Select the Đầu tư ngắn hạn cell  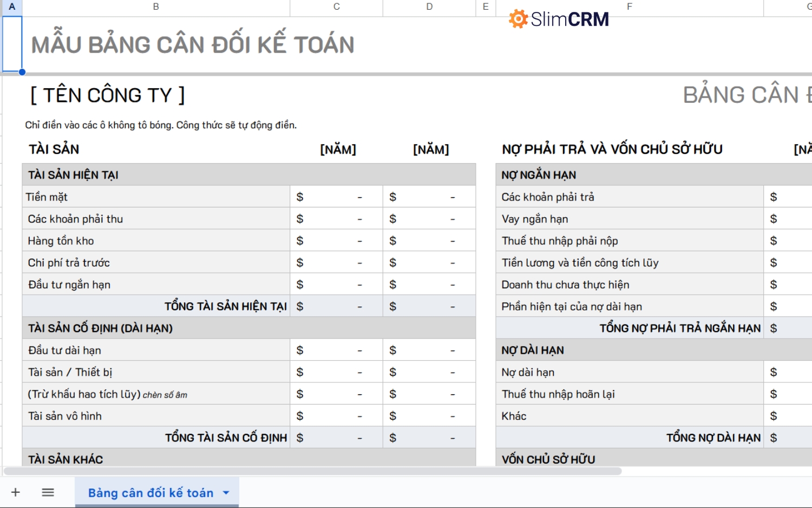tap(156, 285)
